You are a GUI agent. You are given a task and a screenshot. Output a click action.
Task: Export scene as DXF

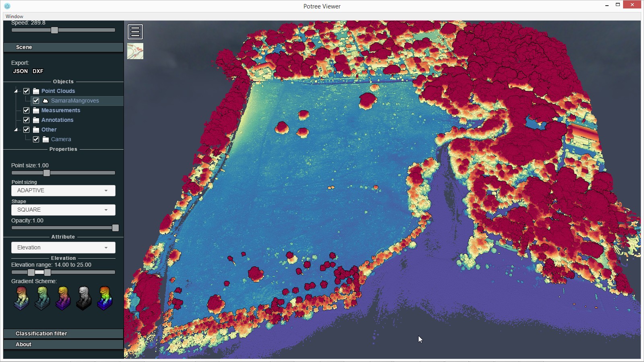click(x=38, y=71)
